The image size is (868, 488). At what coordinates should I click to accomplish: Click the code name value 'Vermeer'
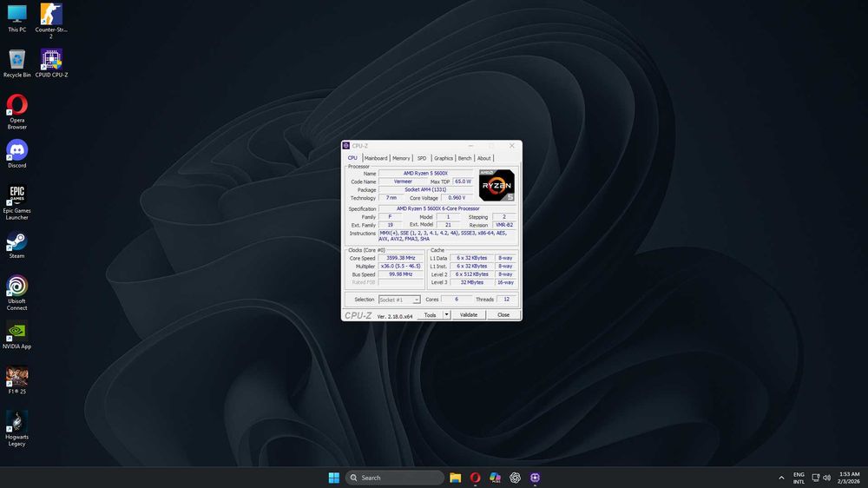pyautogui.click(x=403, y=181)
